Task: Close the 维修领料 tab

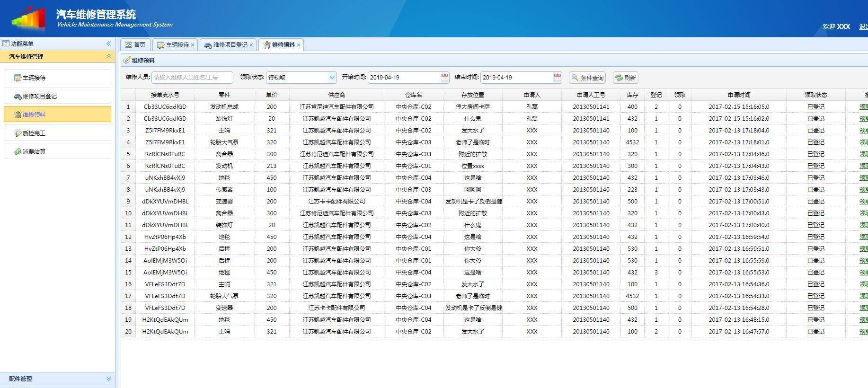Action: pyautogui.click(x=299, y=45)
